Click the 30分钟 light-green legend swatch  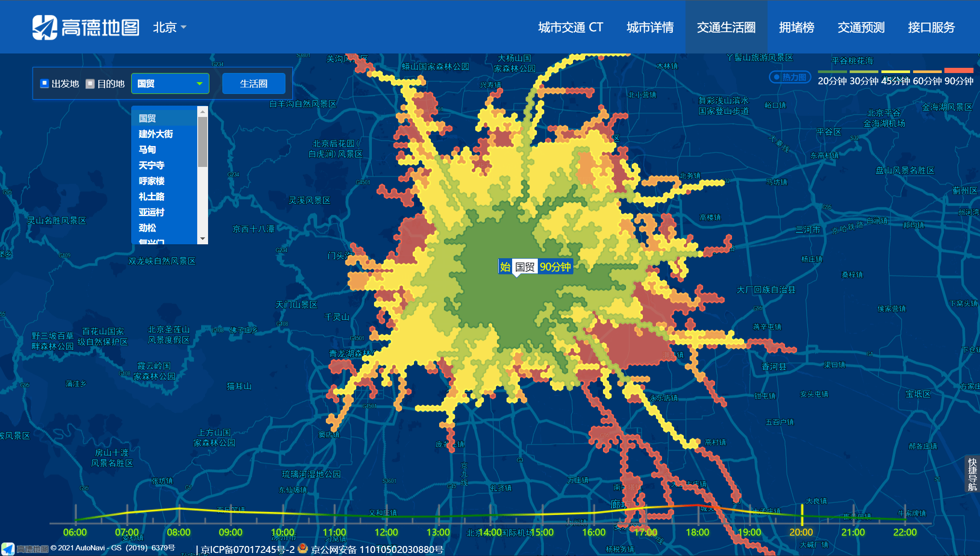click(864, 71)
